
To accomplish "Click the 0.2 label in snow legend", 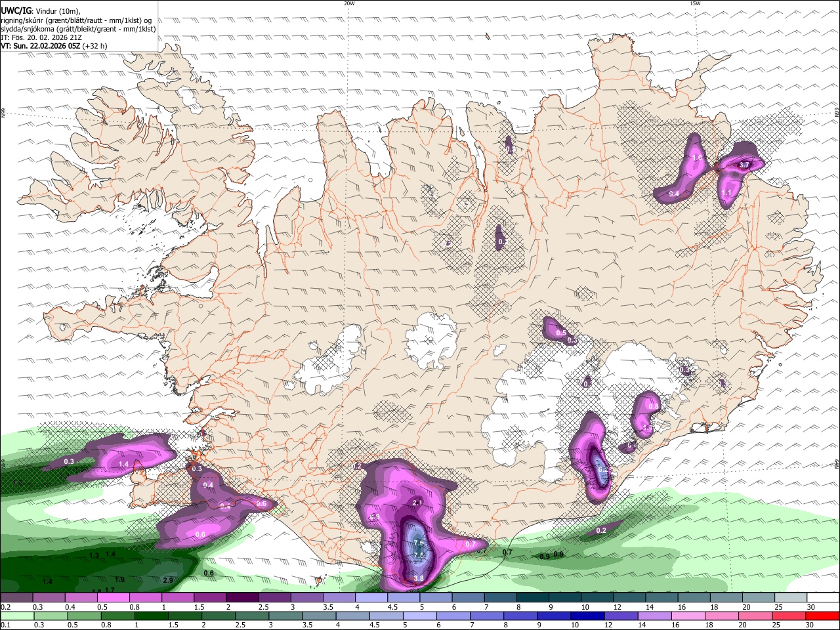I will 5,607.
